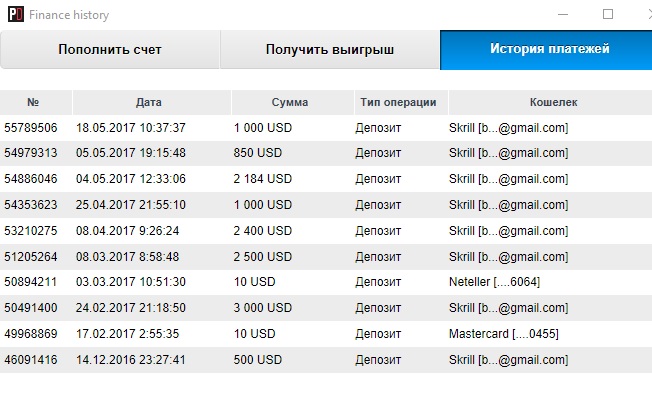Sort by the Сумма column header
Image resolution: width=652 pixels, height=402 pixels.
point(290,102)
